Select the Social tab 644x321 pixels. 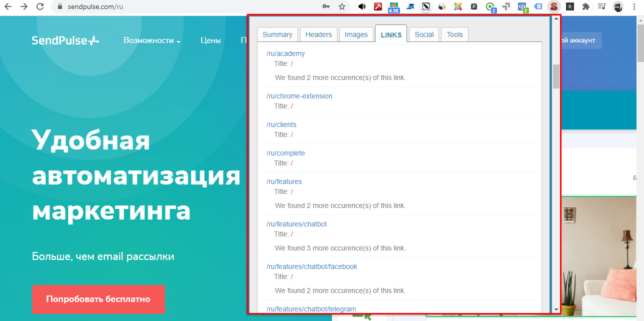point(424,34)
